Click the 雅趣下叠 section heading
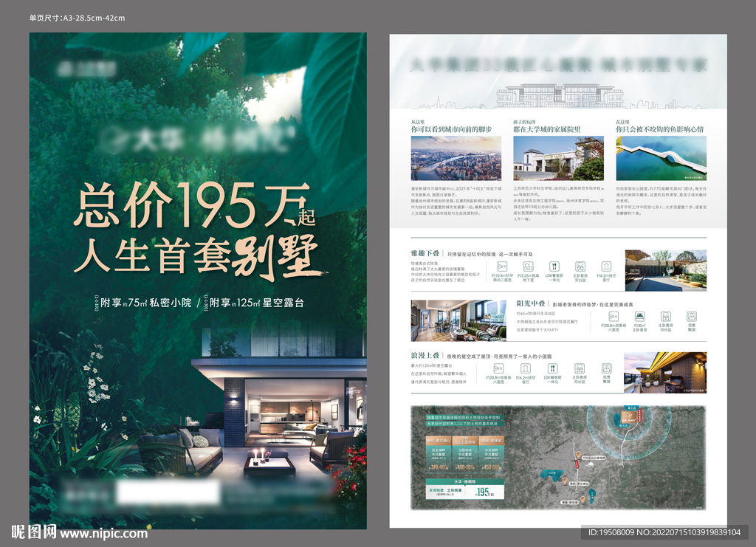Viewport: 756px width, 547px height. pos(427,252)
